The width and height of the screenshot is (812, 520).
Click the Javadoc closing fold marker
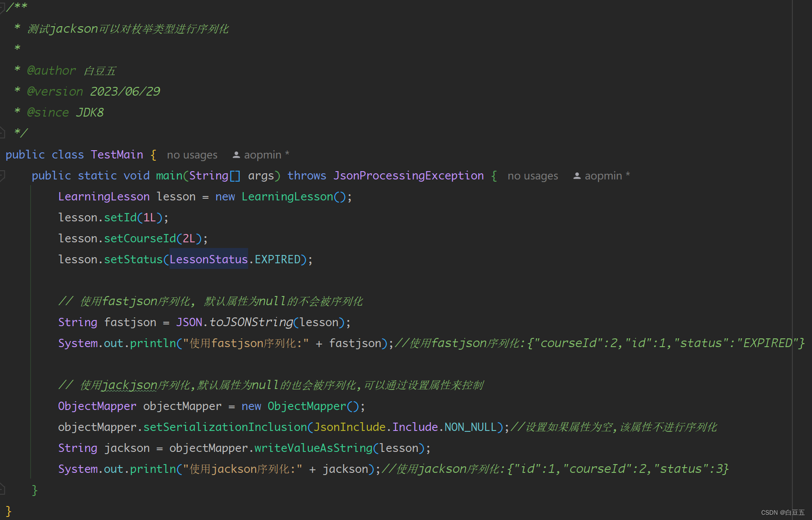pyautogui.click(x=2, y=132)
